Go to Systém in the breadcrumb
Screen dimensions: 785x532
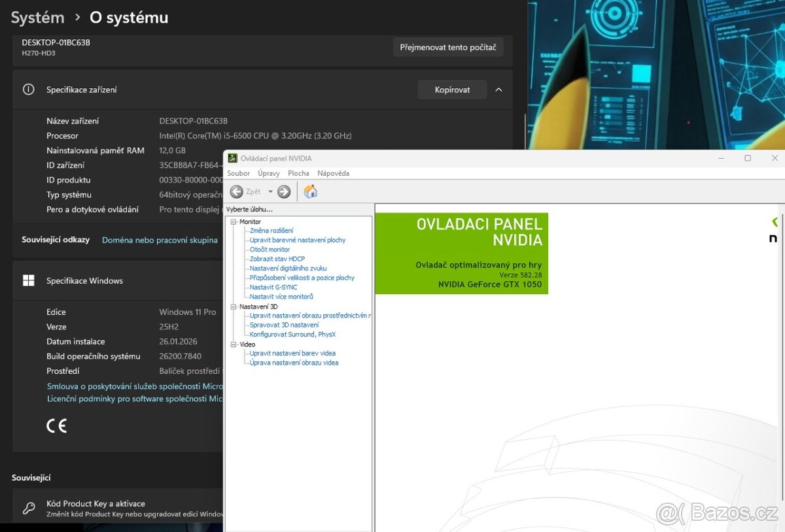tap(37, 18)
